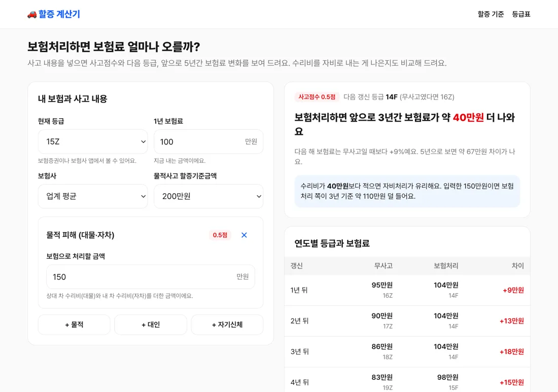Open the 보험사 dropdown showing 업계 평균
This screenshot has width=558, height=392.
pos(93,196)
